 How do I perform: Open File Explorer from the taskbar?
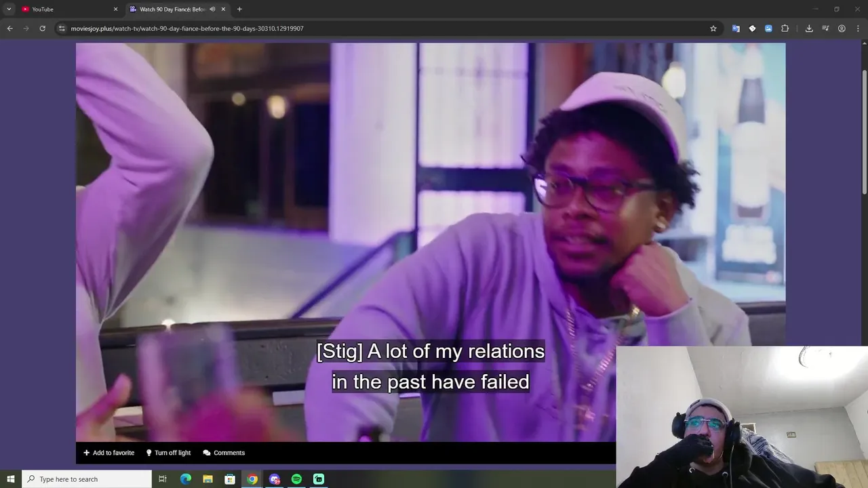coord(208,479)
